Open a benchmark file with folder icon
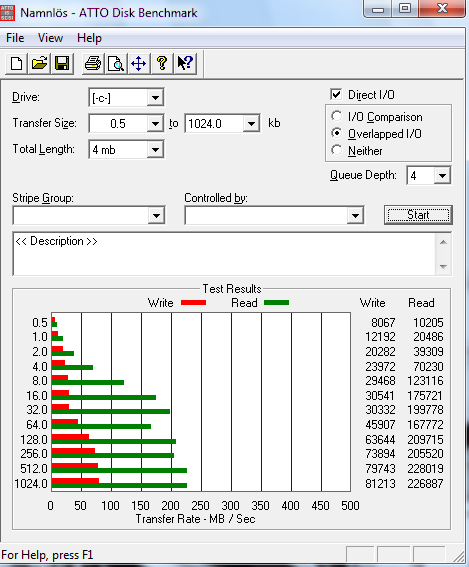 (x=39, y=64)
